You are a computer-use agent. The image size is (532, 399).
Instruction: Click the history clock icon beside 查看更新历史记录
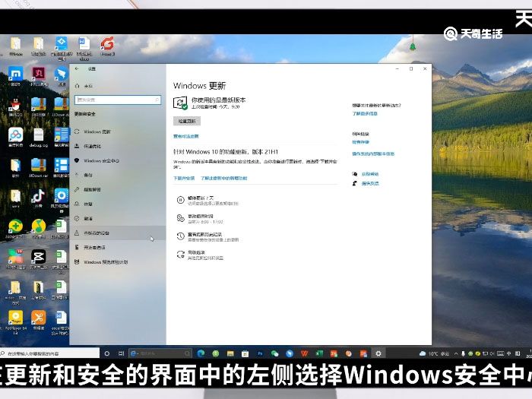(x=180, y=236)
